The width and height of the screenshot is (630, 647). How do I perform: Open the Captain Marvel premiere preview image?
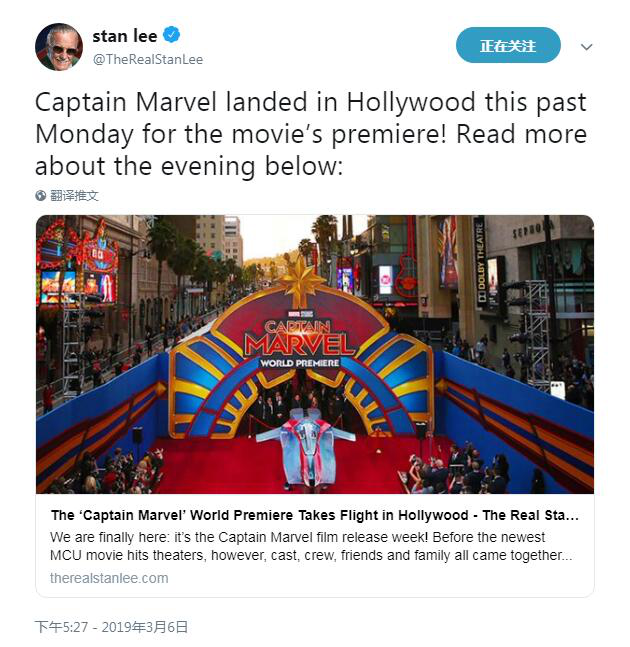[x=315, y=354]
